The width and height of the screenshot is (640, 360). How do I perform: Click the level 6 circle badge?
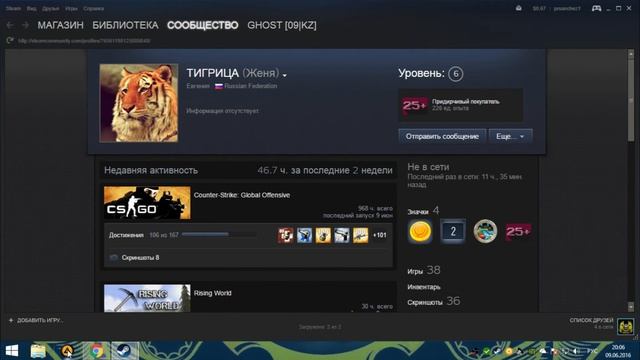pyautogui.click(x=456, y=74)
